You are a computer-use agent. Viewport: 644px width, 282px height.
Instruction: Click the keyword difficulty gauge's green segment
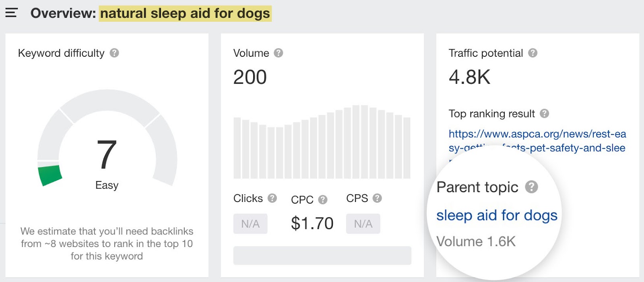pyautogui.click(x=50, y=175)
